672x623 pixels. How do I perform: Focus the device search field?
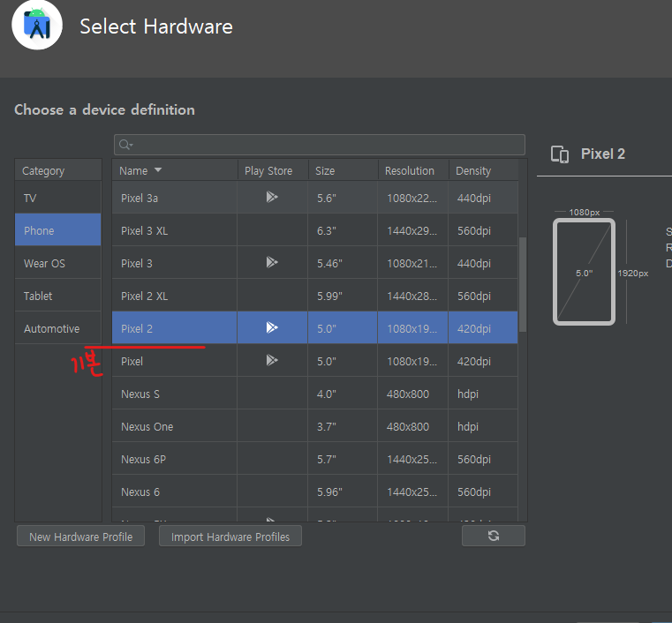point(320,145)
